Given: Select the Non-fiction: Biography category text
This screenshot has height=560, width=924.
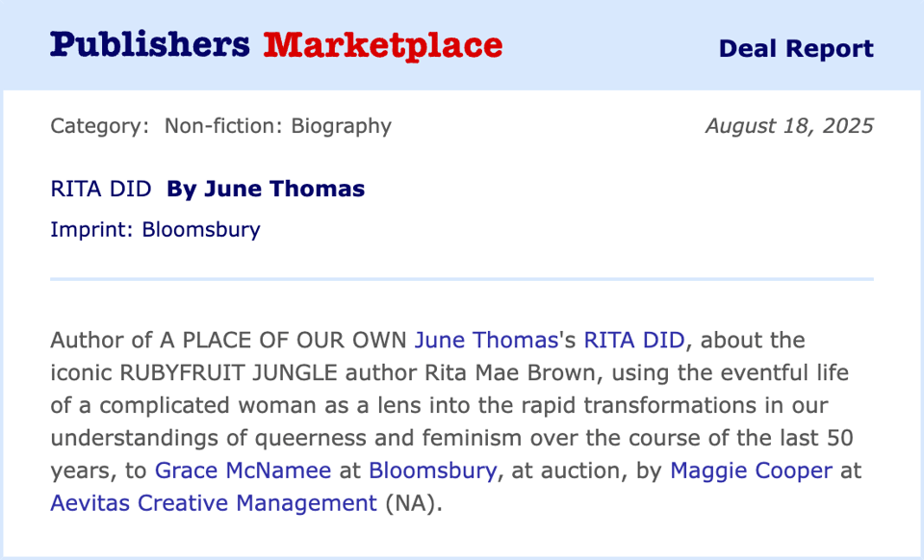Looking at the screenshot, I should [277, 126].
